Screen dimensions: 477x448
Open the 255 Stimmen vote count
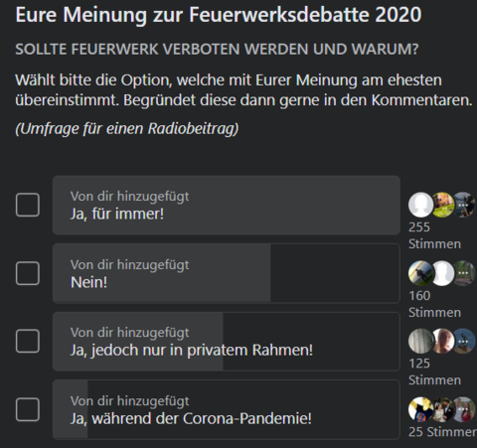point(434,235)
